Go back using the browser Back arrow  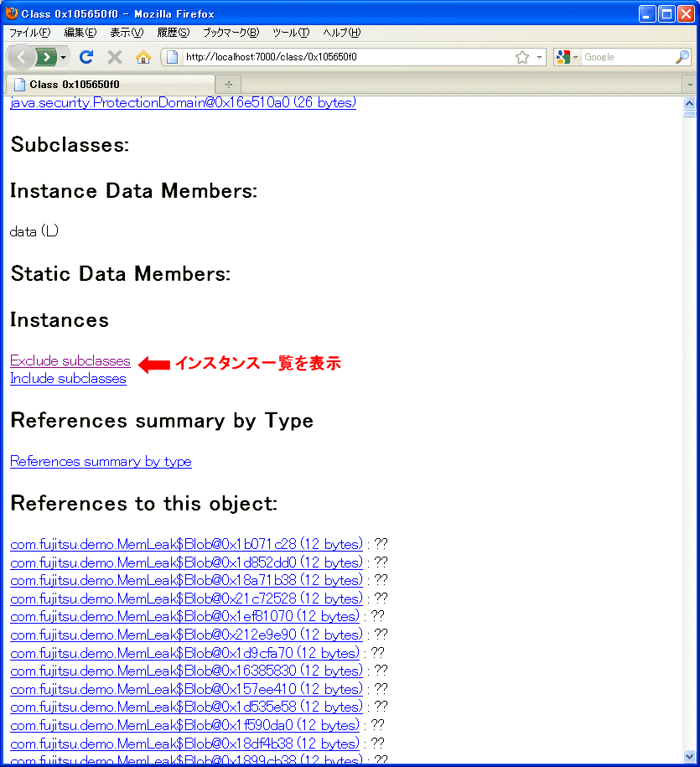(x=21, y=57)
